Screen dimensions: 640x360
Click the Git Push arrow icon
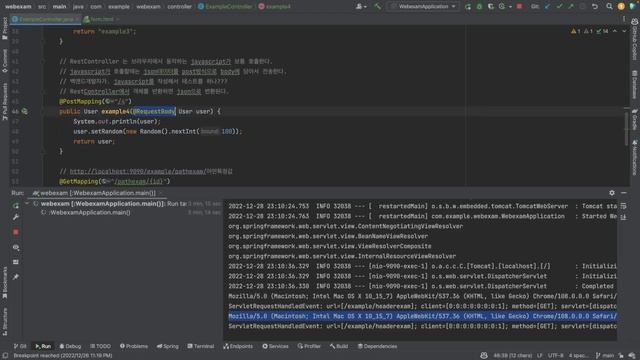(571, 7)
